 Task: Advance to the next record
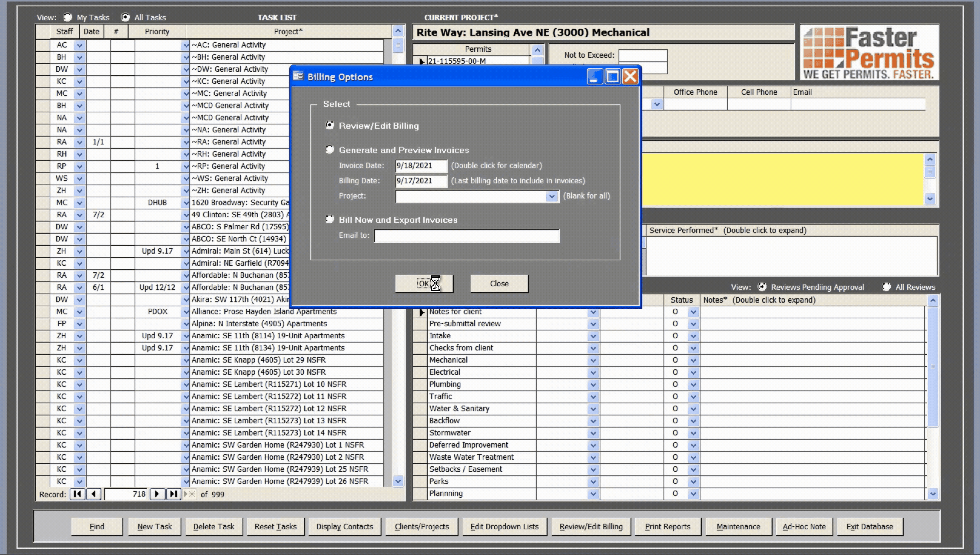click(x=157, y=494)
